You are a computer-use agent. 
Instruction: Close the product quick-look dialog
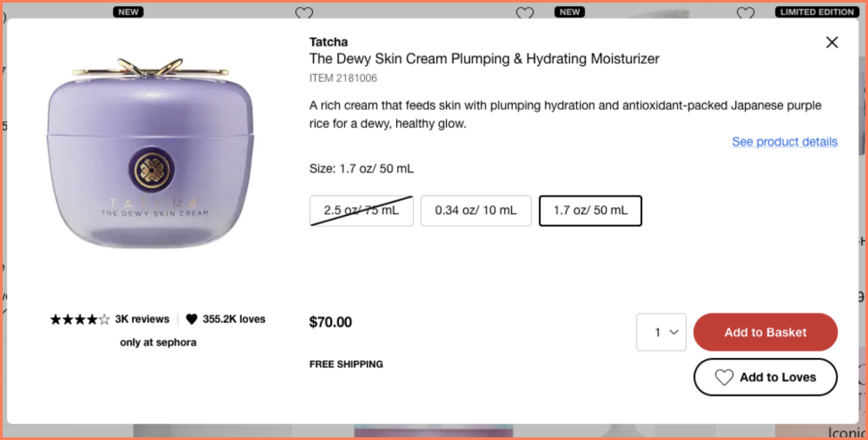(x=831, y=42)
